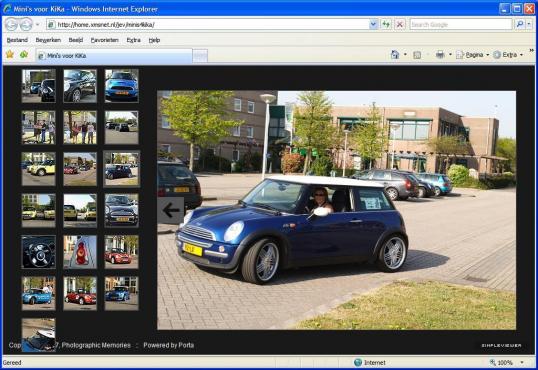Screen dimensions: 538x370
Task: Open the Pagina toolbar menu
Action: coord(472,55)
